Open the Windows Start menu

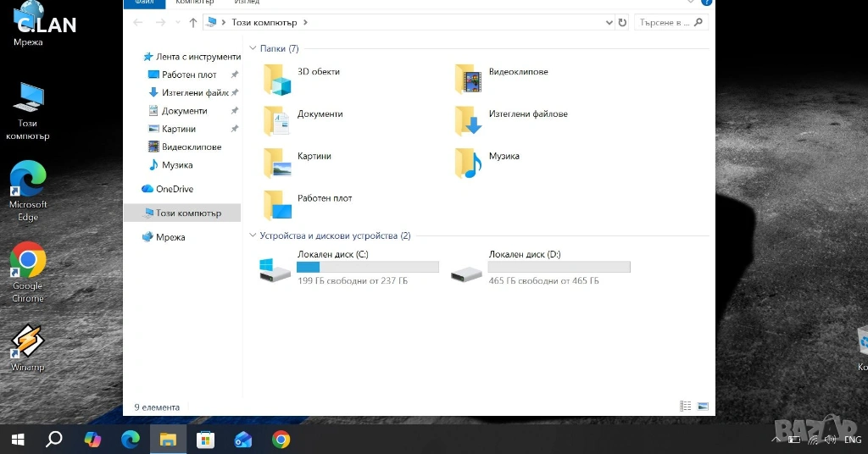pos(18,440)
